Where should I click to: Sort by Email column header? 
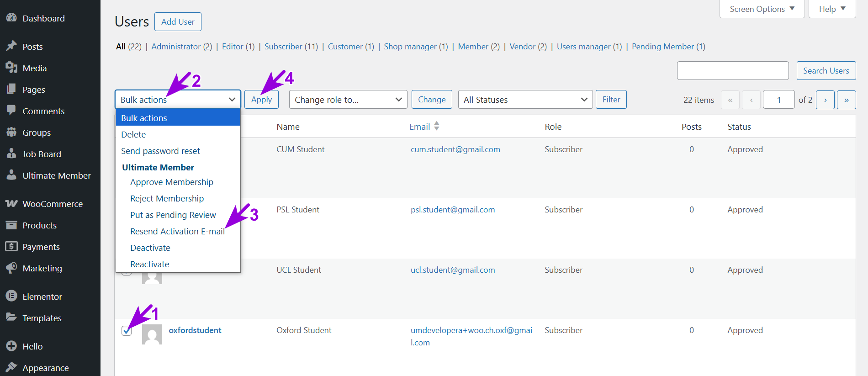pyautogui.click(x=420, y=127)
